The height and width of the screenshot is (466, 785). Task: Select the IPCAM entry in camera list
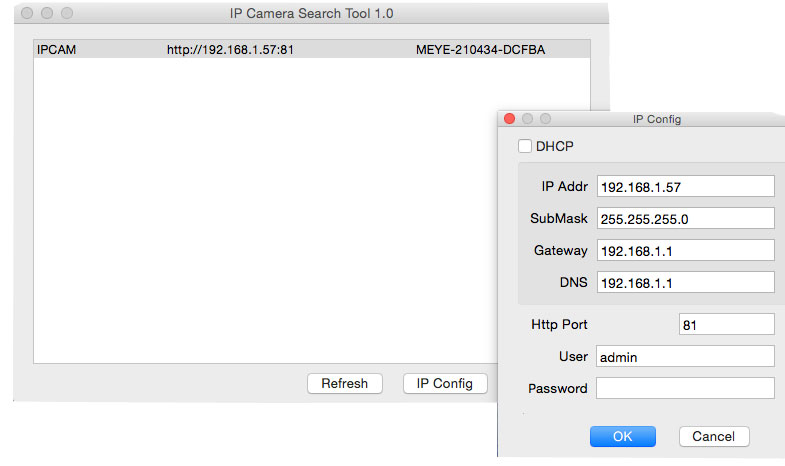[57, 49]
